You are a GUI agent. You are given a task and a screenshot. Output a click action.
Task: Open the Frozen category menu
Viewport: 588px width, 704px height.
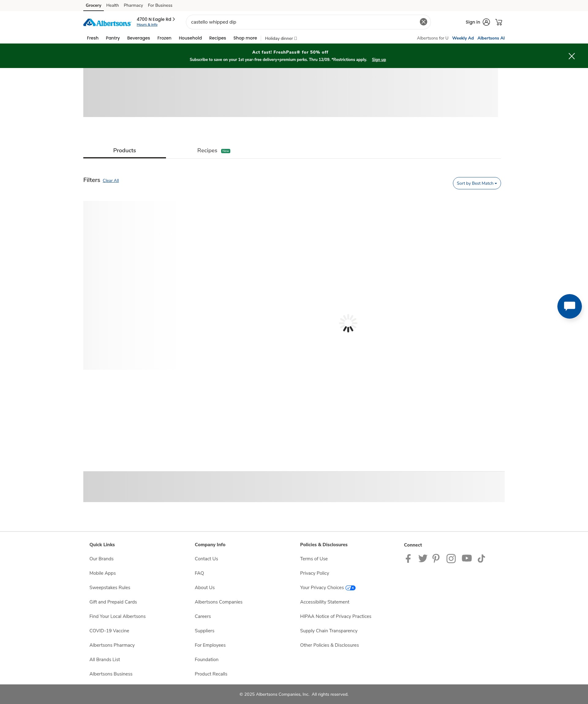click(x=164, y=38)
